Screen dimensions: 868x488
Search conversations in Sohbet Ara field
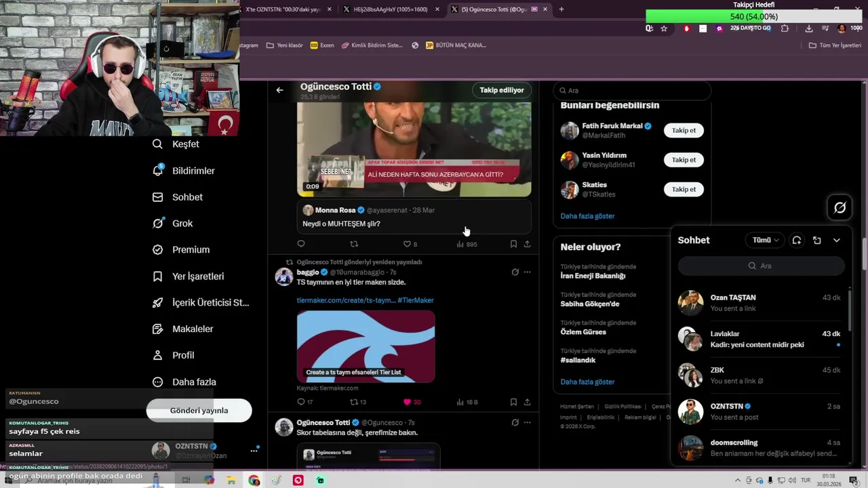[762, 266]
